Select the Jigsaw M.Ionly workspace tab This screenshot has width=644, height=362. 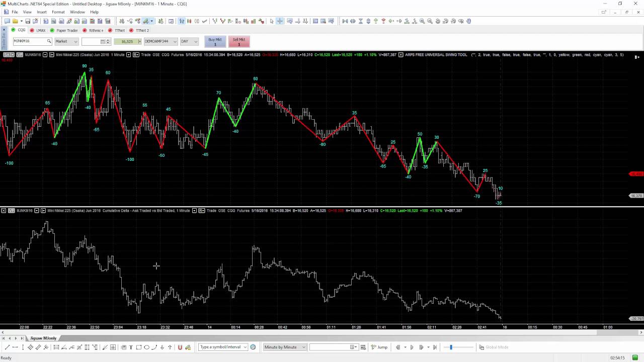pos(43,338)
